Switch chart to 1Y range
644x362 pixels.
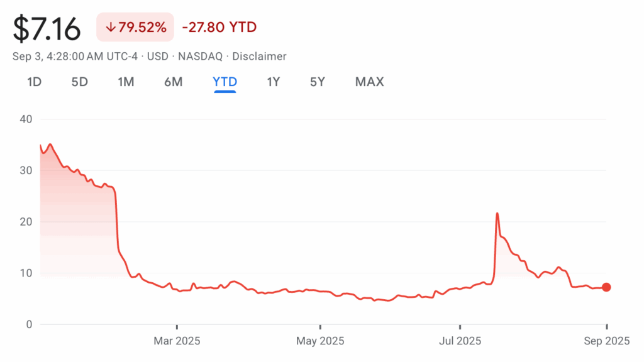[x=273, y=82]
